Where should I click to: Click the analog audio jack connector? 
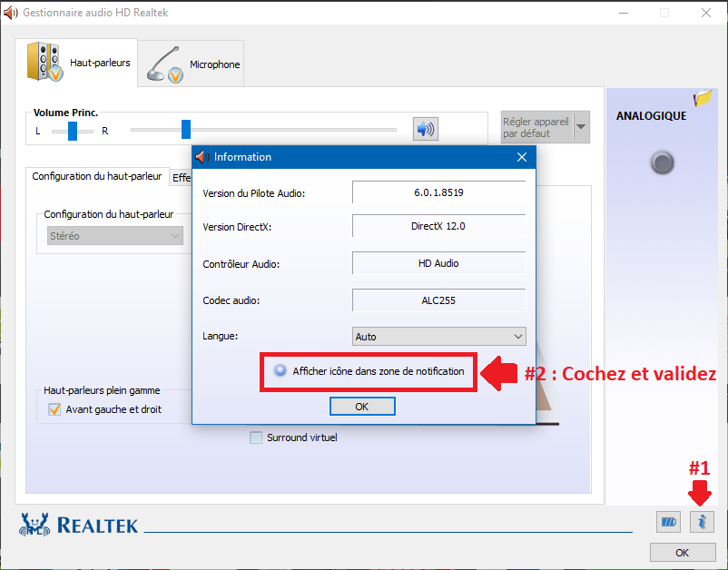tap(662, 162)
